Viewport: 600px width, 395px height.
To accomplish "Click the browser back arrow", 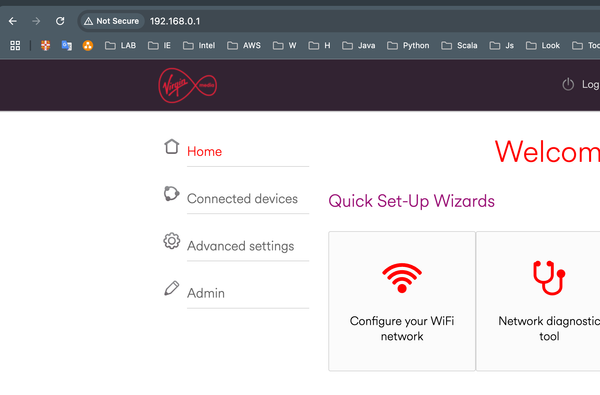I will (13, 21).
